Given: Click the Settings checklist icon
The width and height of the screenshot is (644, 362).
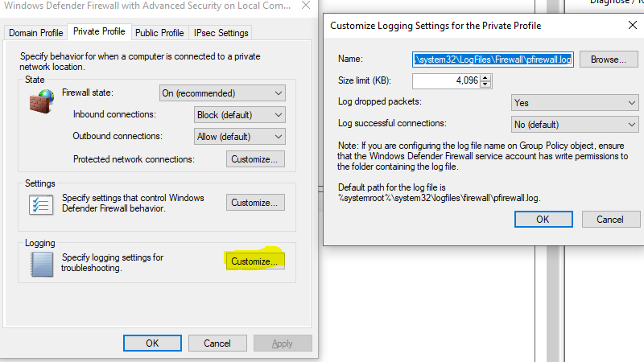Looking at the screenshot, I should tap(39, 204).
